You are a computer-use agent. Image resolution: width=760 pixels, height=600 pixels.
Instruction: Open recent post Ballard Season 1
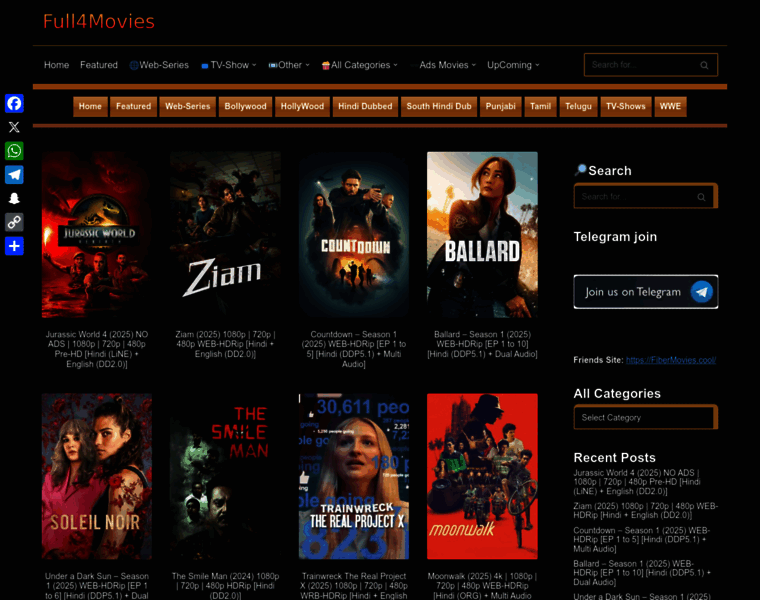tap(642, 573)
